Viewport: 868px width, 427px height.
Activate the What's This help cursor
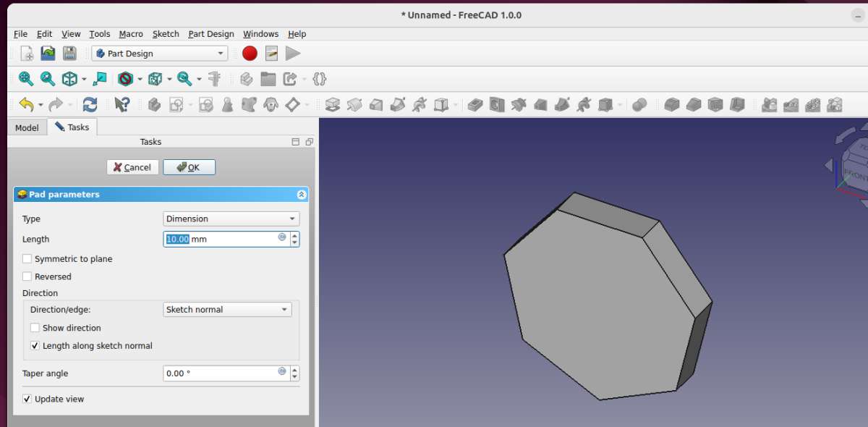122,105
